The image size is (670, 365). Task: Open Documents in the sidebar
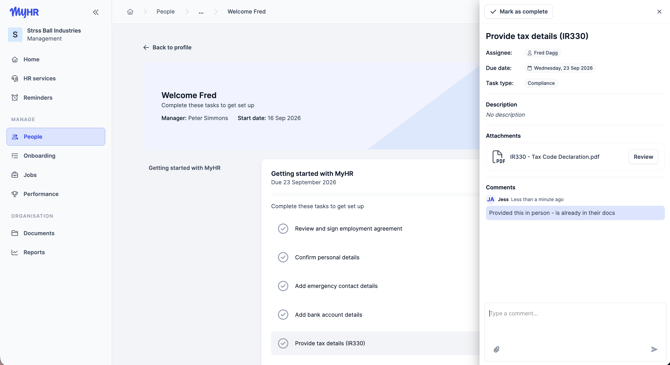[56, 233]
